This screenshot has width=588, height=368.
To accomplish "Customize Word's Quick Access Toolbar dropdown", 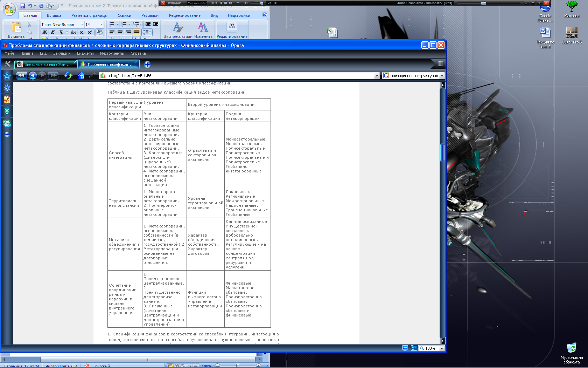I will click(62, 6).
